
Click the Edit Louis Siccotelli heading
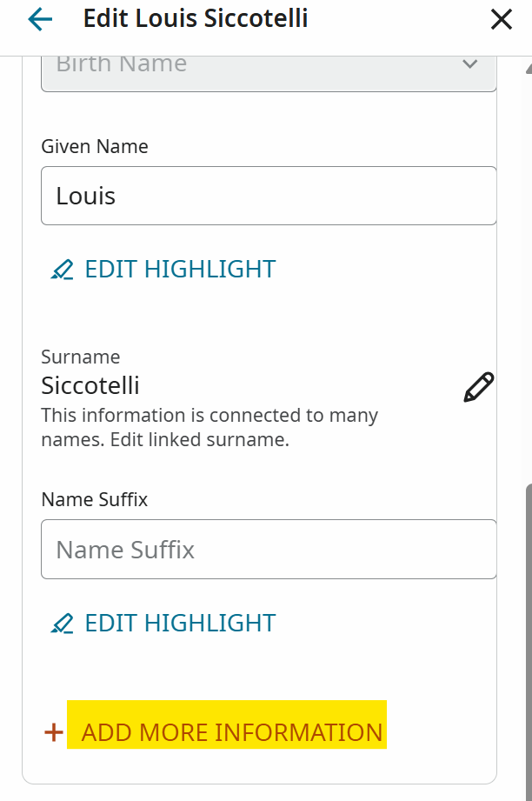(196, 18)
